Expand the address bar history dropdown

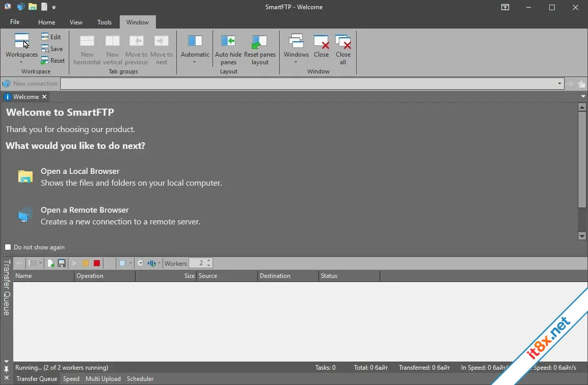pyautogui.click(x=559, y=83)
